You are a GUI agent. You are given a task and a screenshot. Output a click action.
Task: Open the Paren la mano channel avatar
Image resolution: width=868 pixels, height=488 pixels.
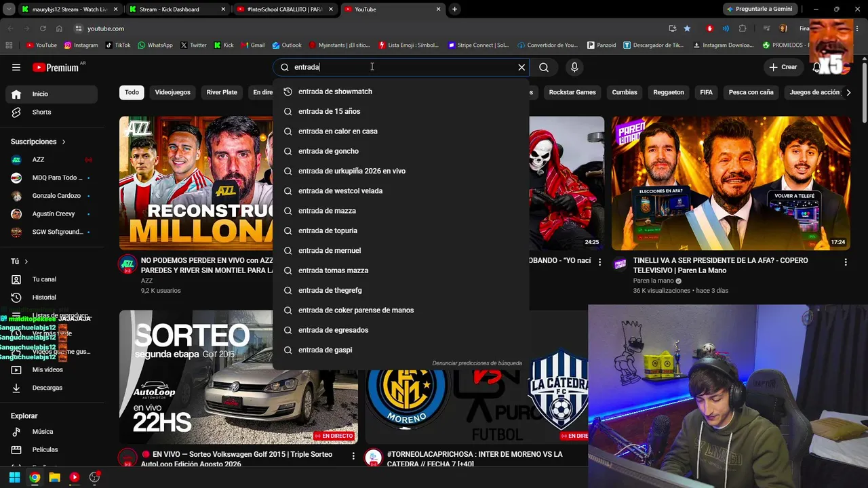point(620,264)
